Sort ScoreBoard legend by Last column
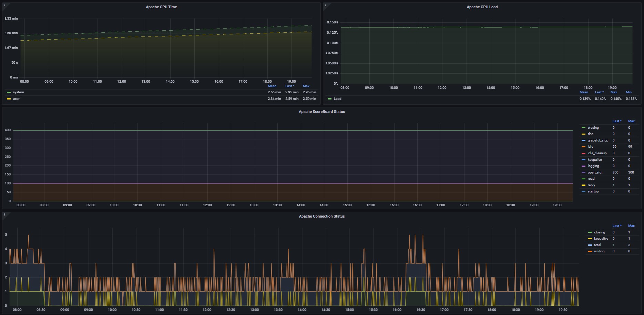644x315 pixels. pos(616,121)
